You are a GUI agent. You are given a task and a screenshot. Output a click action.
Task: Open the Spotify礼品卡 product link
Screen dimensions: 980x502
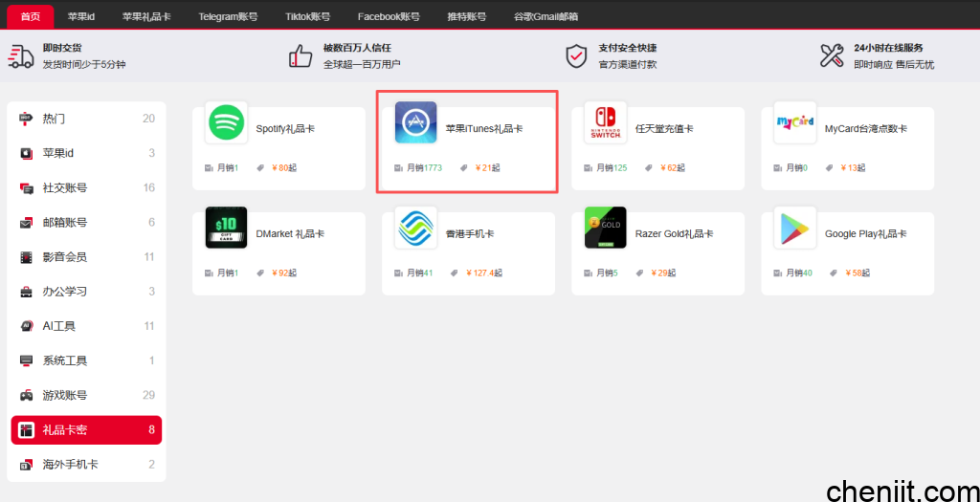[x=285, y=129]
